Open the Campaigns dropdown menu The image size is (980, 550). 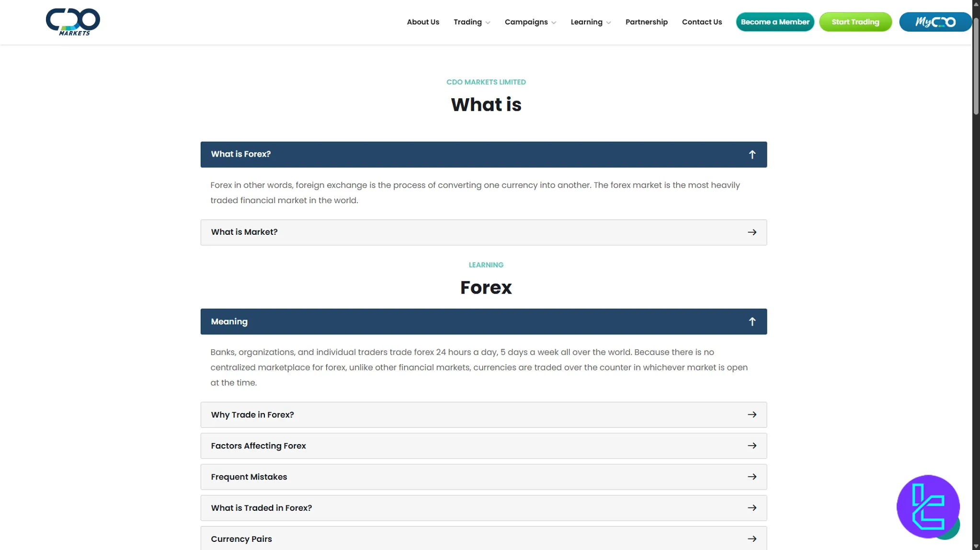click(530, 22)
